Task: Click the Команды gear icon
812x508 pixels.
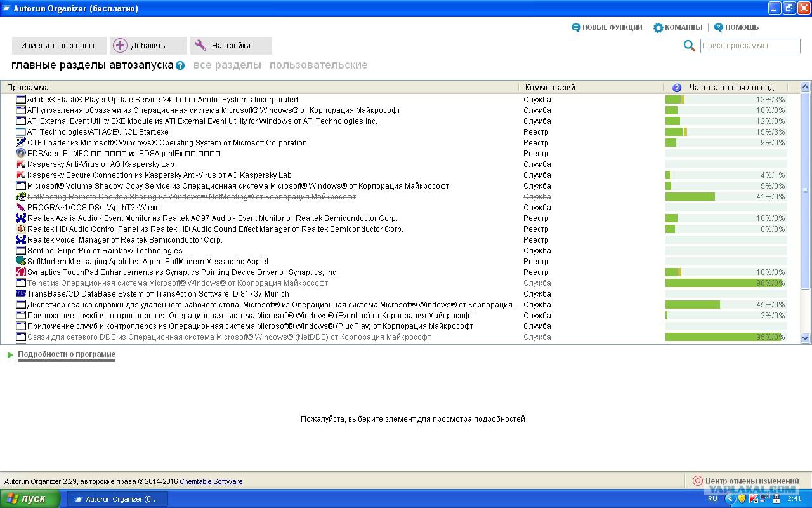Action: tap(658, 28)
